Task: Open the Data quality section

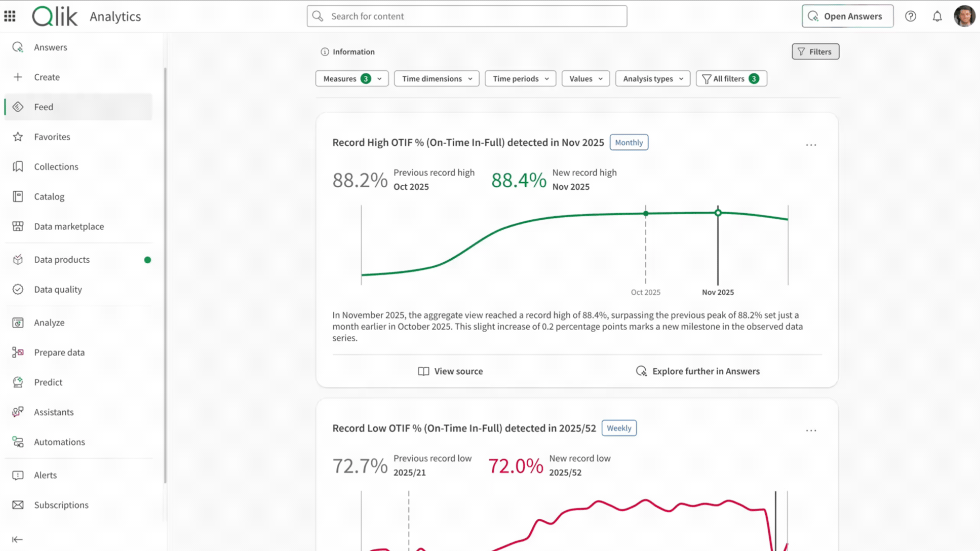Action: pos(58,289)
